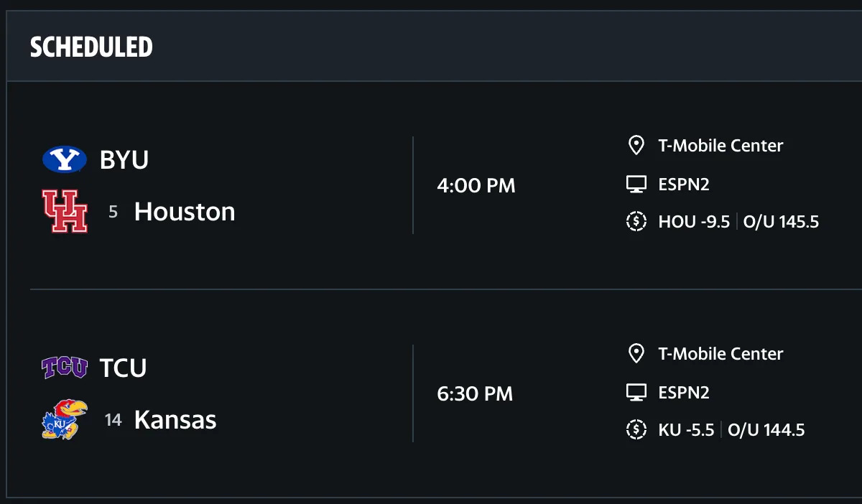Screen dimensions: 862x504
Task: Click betting odds icon beside KU -5.5
Action: pos(636,430)
